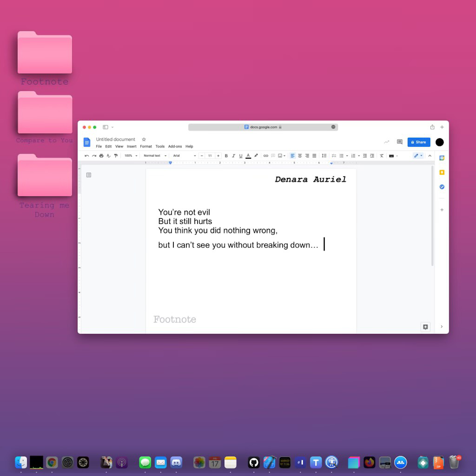Toggle bold formatting
The image size is (476, 476).
click(x=226, y=156)
